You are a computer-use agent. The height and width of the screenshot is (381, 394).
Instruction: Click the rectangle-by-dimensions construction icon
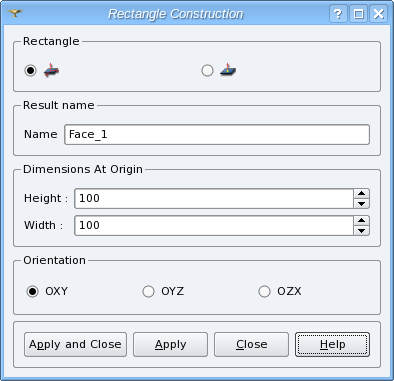coord(51,70)
